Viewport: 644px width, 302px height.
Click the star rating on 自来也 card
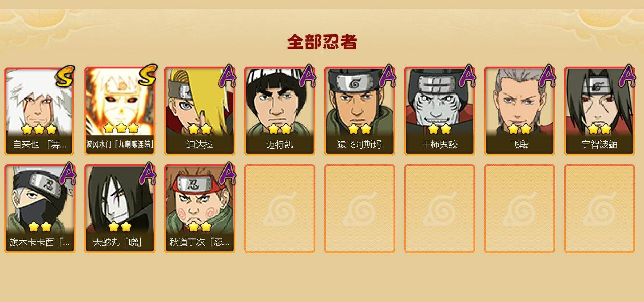tap(39, 129)
